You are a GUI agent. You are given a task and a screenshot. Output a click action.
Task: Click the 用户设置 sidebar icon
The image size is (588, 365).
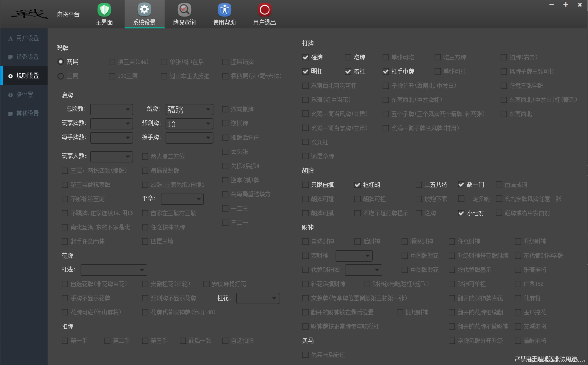(x=10, y=38)
